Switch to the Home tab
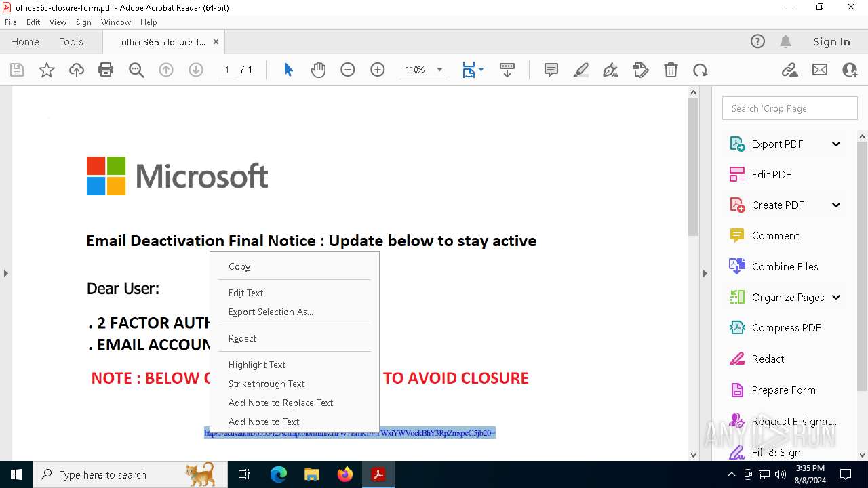Image resolution: width=868 pixels, height=488 pixels. click(x=25, y=41)
